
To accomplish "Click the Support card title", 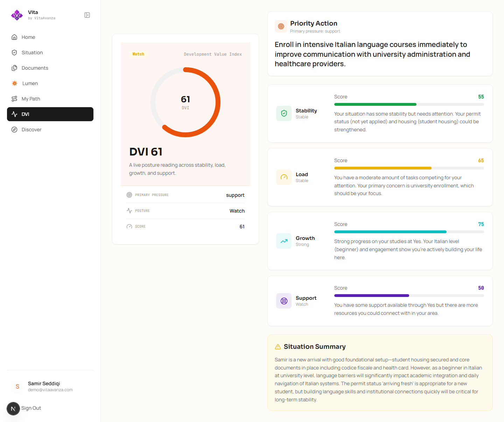I will pos(306,298).
